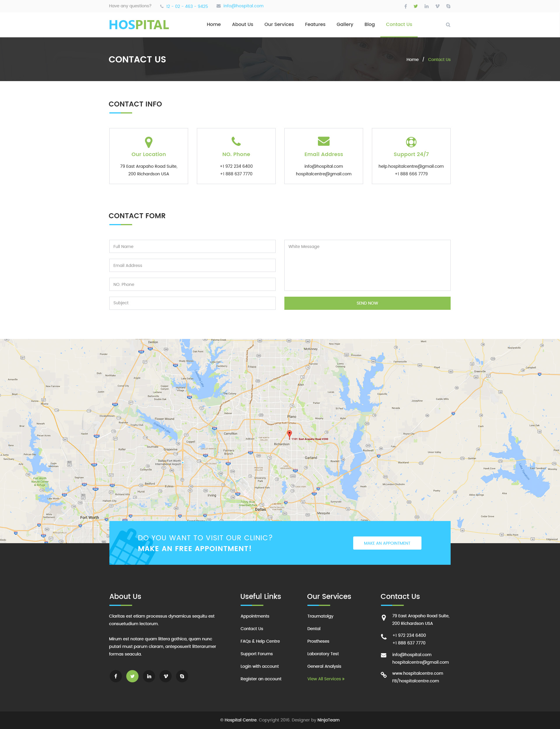Click the Support 24/7 lifesaver icon
560x729 pixels.
411,142
